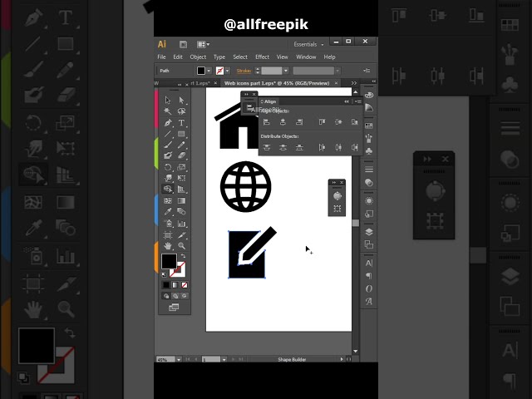The image size is (532, 399).
Task: Select the Rotate tool
Action: tap(168, 167)
